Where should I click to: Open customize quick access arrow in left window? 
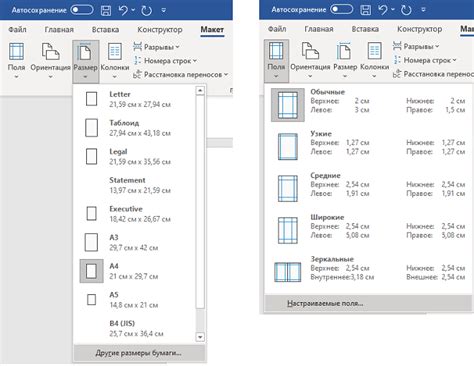tap(164, 10)
